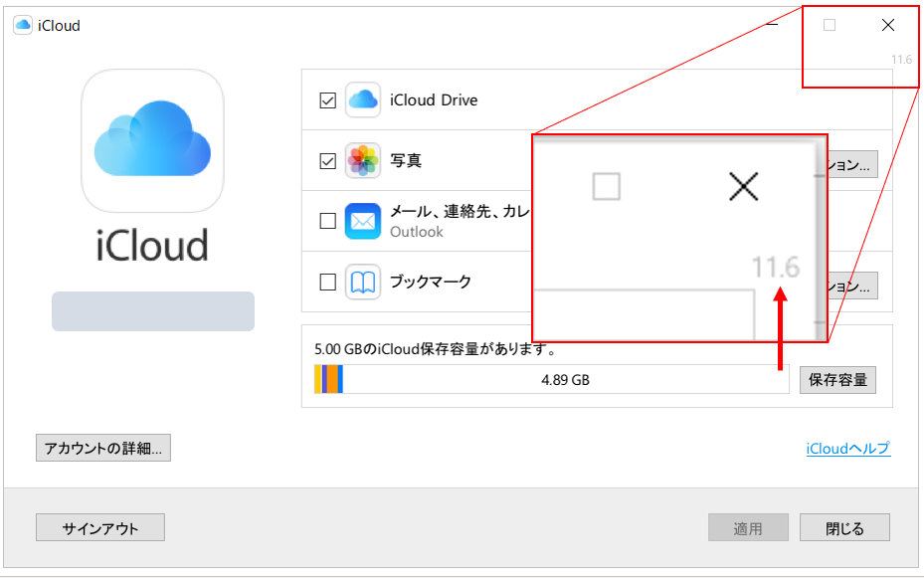Screen dimensions: 924x578
Task: Minimize the iCloud window
Action: [772, 25]
